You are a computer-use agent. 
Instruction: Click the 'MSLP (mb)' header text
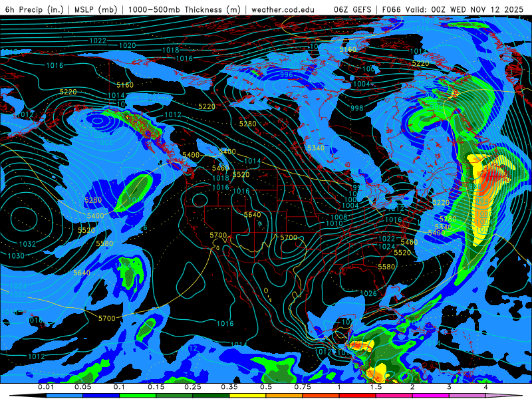pyautogui.click(x=95, y=9)
